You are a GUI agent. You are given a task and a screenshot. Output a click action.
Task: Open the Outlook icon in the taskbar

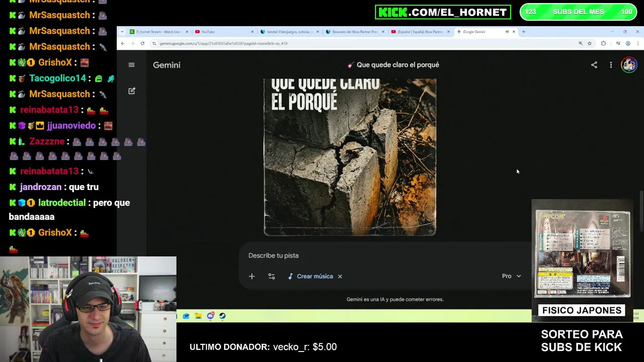pos(186,316)
